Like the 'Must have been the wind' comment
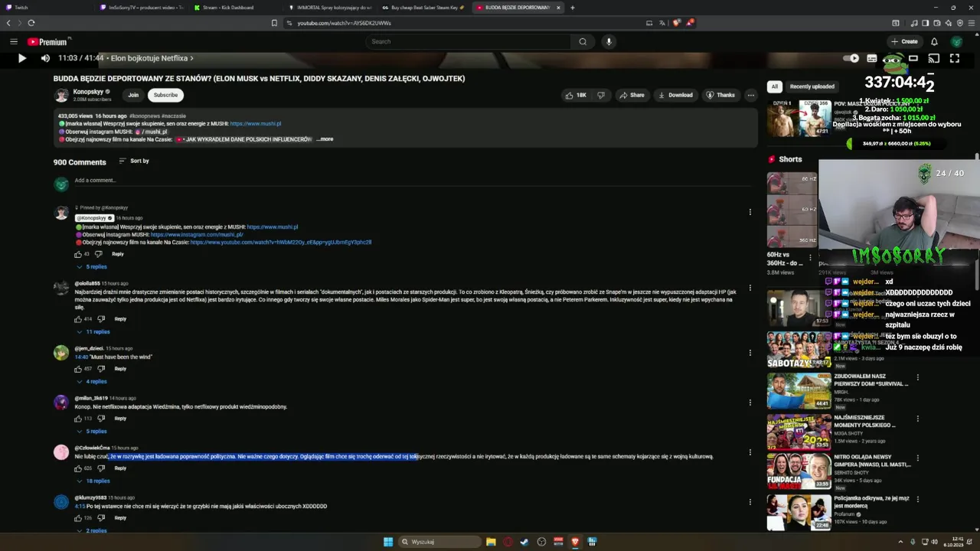 tap(78, 368)
